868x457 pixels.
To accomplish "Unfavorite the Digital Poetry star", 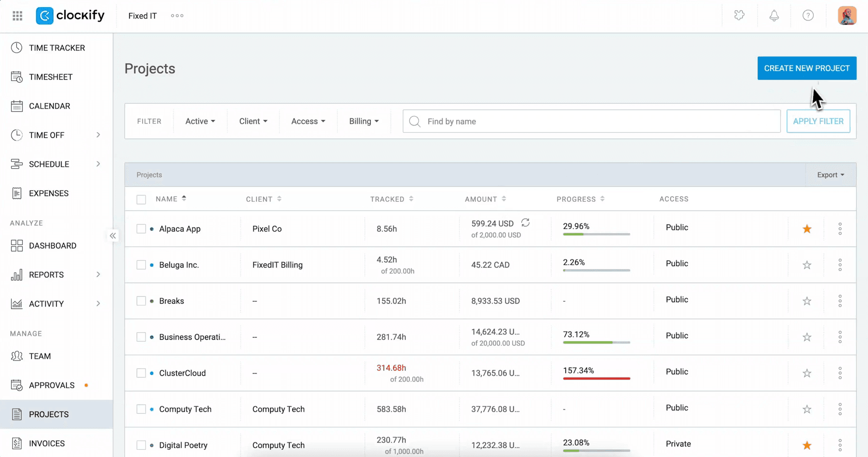I will [x=807, y=445].
